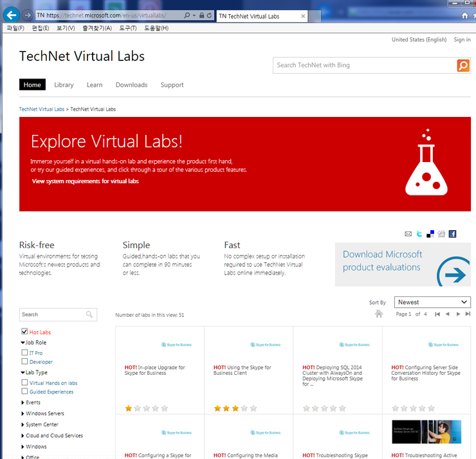The height and width of the screenshot is (459, 476).
Task: Close the TechNet Virtual Labs browser tab
Action: (x=303, y=16)
